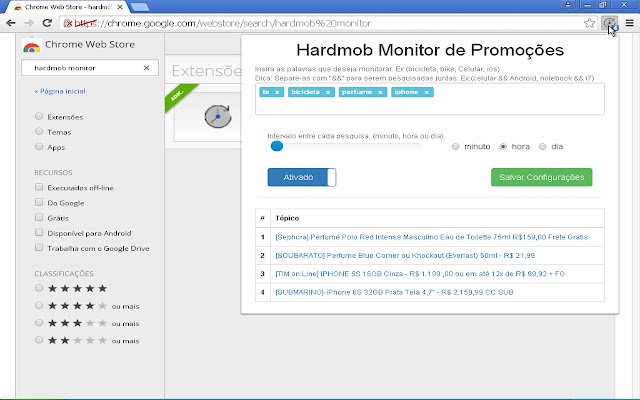Select 'minuto' interval radio
Image resolution: width=640 pixels, height=400 pixels.
tap(456, 147)
